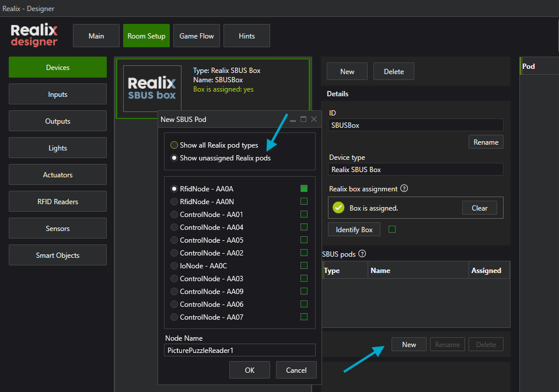Click New device button at top
This screenshot has height=392, width=559.
[x=347, y=71]
